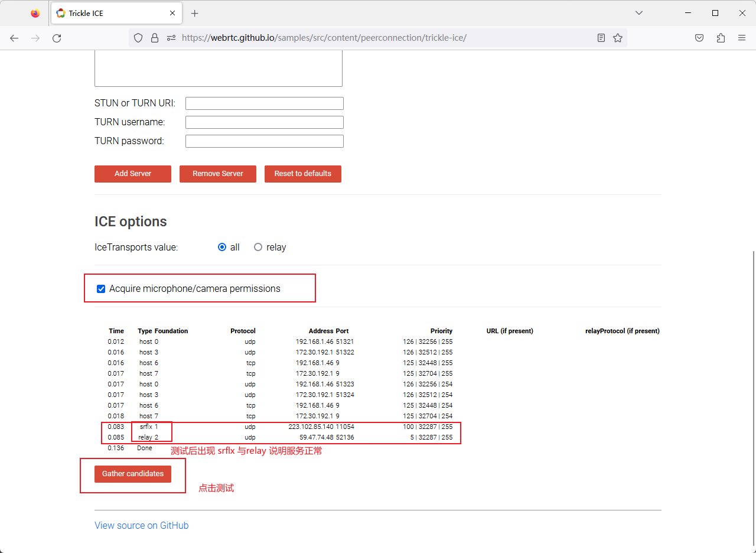Click the site security padlock icon
Image resolution: width=756 pixels, height=553 pixels.
tap(155, 38)
